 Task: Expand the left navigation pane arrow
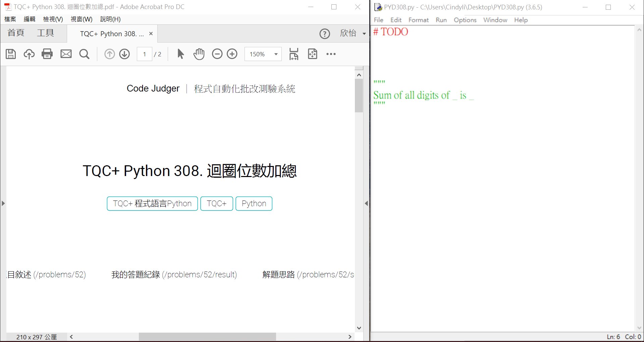point(3,203)
